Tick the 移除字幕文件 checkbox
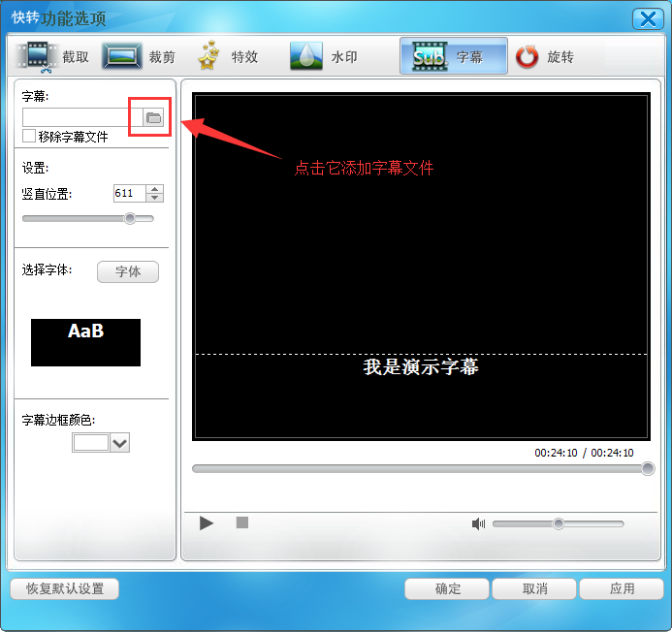672x632 pixels. 29,136
